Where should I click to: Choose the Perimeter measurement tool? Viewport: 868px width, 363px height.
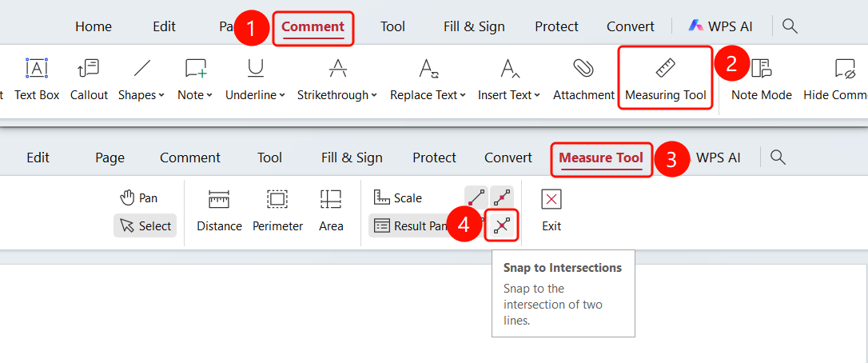[x=277, y=211]
